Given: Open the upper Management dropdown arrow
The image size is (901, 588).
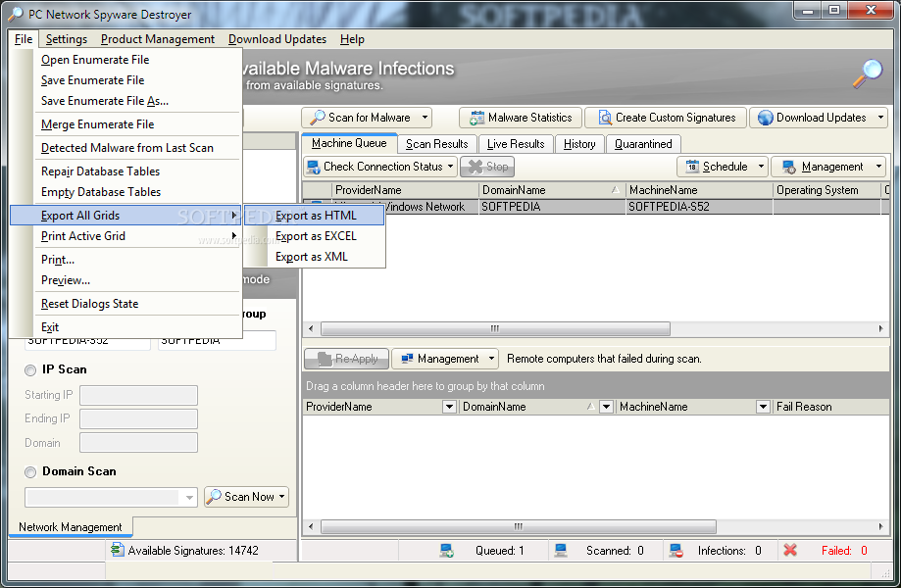Looking at the screenshot, I should [878, 167].
